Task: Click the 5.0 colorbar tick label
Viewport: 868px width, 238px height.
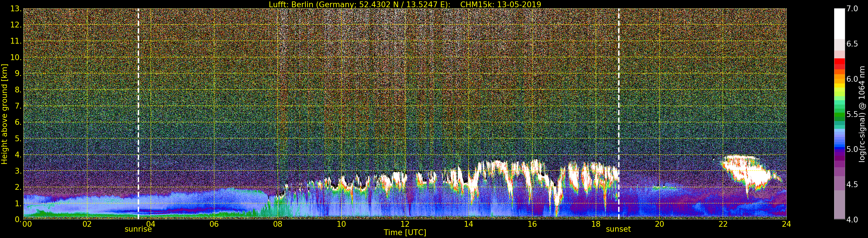Action: tap(852, 149)
